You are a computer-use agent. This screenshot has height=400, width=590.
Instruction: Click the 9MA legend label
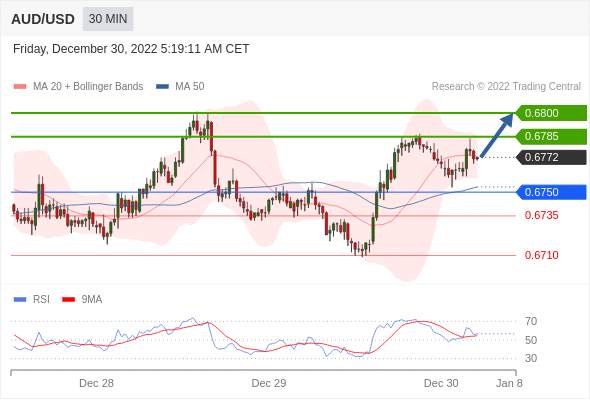[92, 300]
